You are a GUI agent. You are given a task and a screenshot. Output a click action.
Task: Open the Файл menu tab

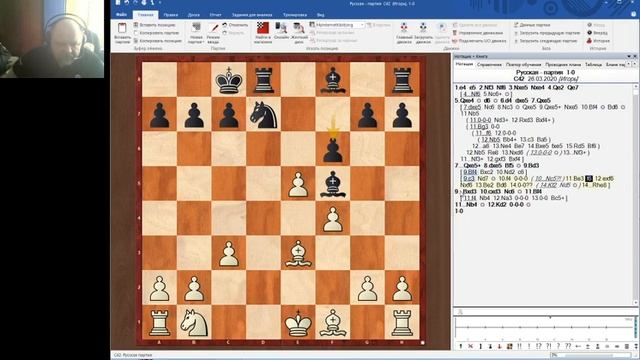[121, 15]
